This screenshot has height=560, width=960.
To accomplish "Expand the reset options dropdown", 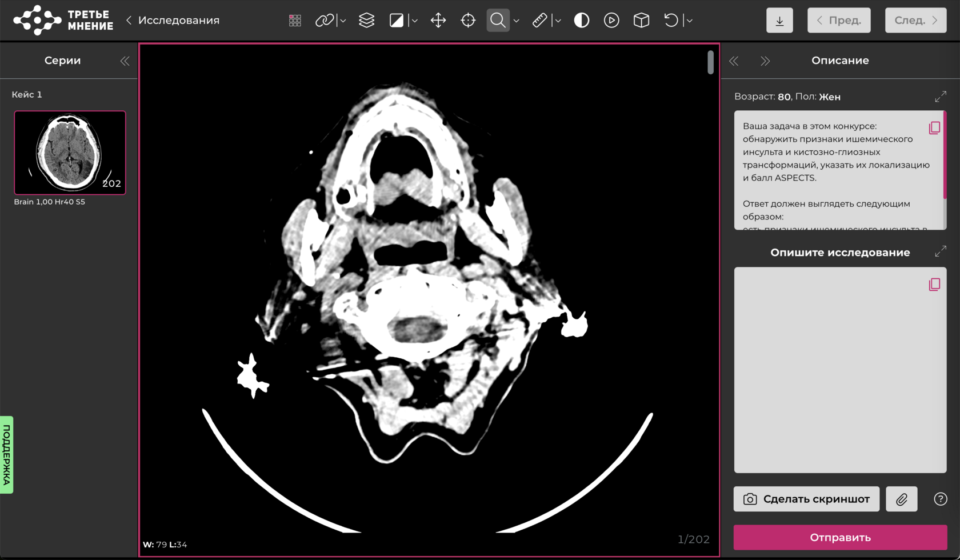I will point(690,21).
